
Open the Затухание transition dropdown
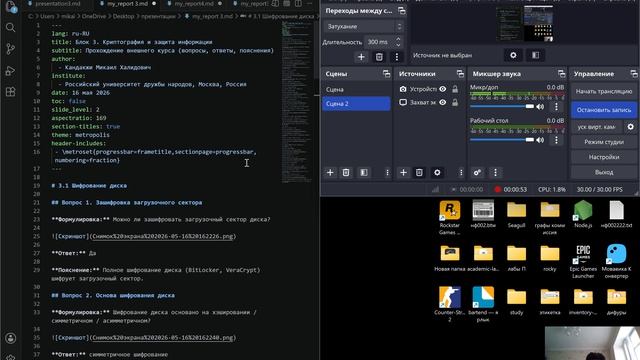(364, 27)
